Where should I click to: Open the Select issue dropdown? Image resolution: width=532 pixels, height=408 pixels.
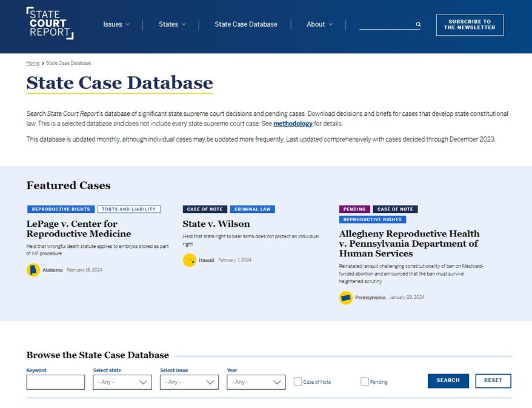(189, 382)
